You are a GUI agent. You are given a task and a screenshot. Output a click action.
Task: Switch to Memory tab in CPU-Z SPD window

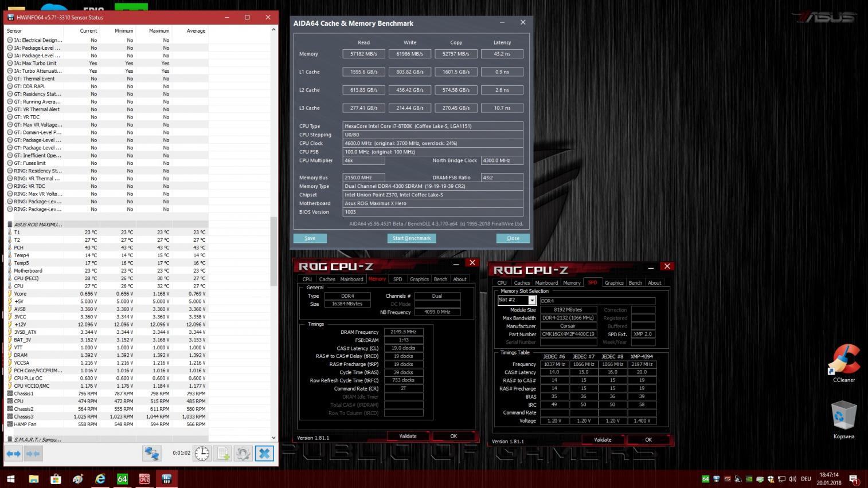pos(572,282)
